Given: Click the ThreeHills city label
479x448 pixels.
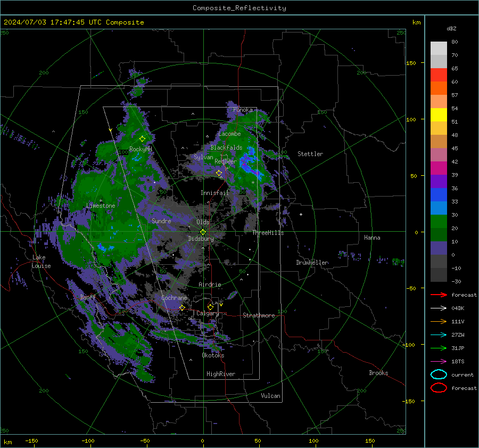Looking at the screenshot, I should 268,233.
